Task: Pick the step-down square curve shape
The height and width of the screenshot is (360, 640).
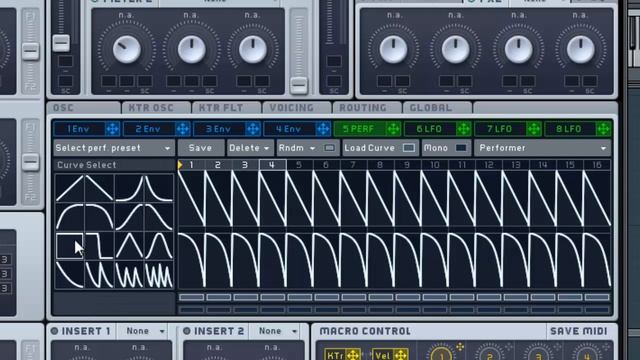Action: click(x=99, y=246)
